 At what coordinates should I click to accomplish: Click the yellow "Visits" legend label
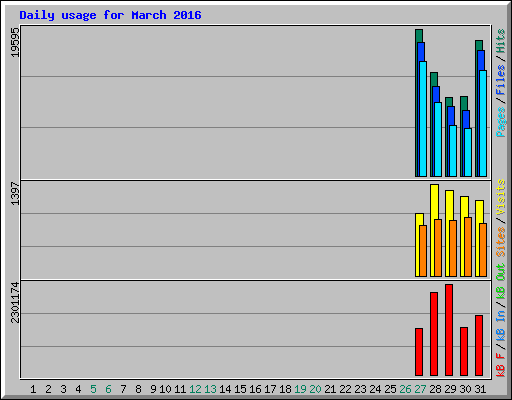pyautogui.click(x=501, y=197)
